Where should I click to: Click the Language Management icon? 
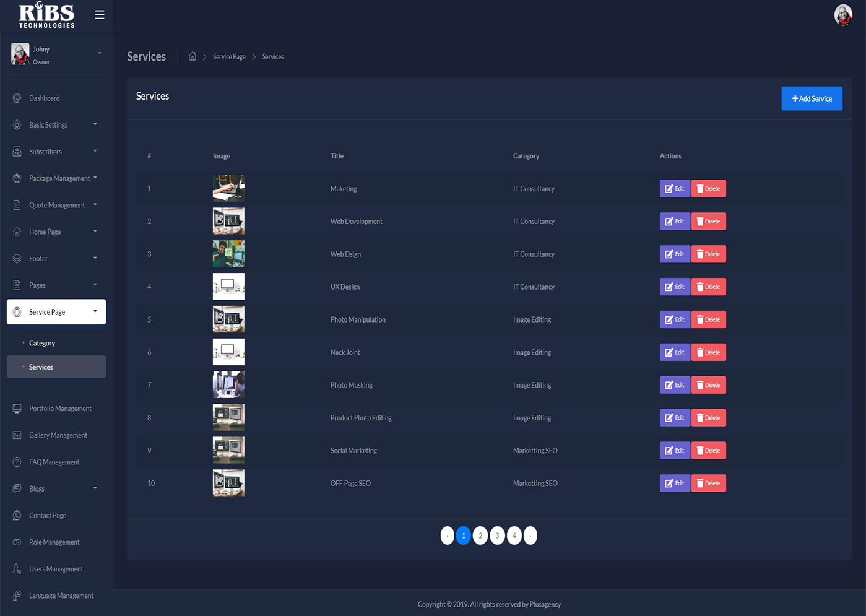(x=17, y=596)
